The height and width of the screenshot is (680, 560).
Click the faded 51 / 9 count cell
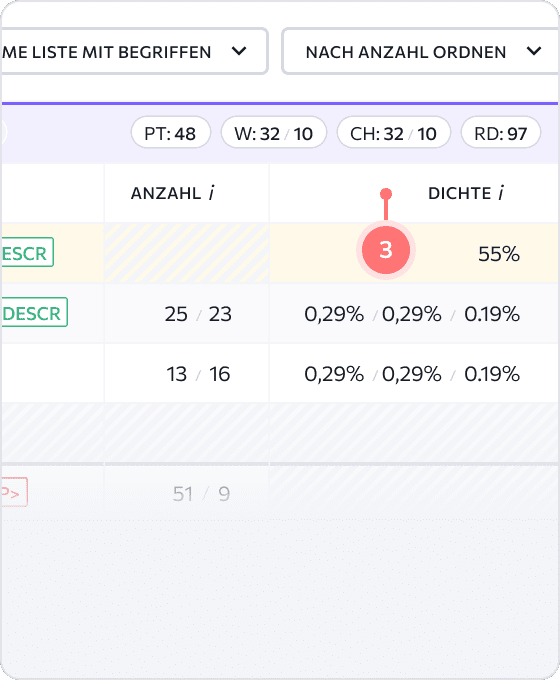click(201, 494)
